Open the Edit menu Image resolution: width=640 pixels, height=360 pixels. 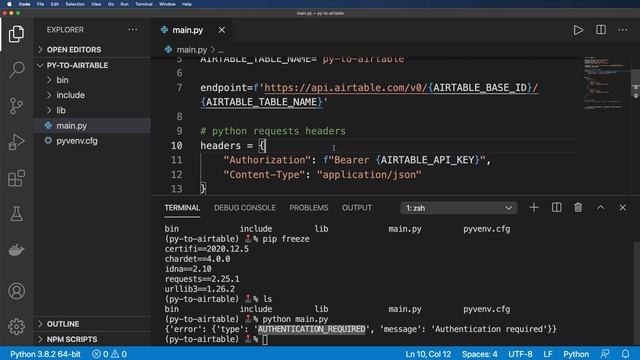[x=55, y=4]
